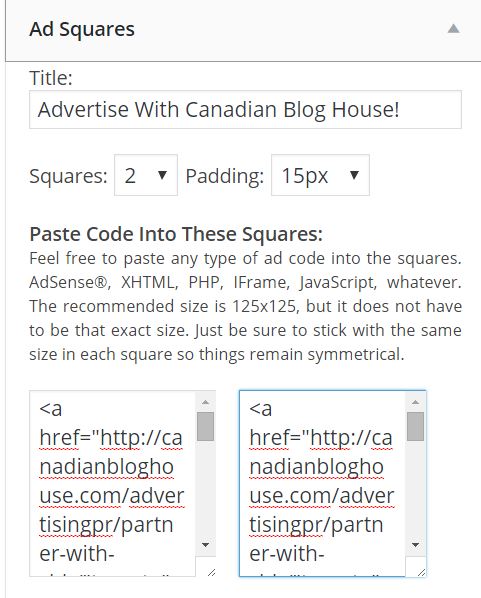Click the Padding dropdown arrow
Screen dimensions: 481x598
click(354, 175)
